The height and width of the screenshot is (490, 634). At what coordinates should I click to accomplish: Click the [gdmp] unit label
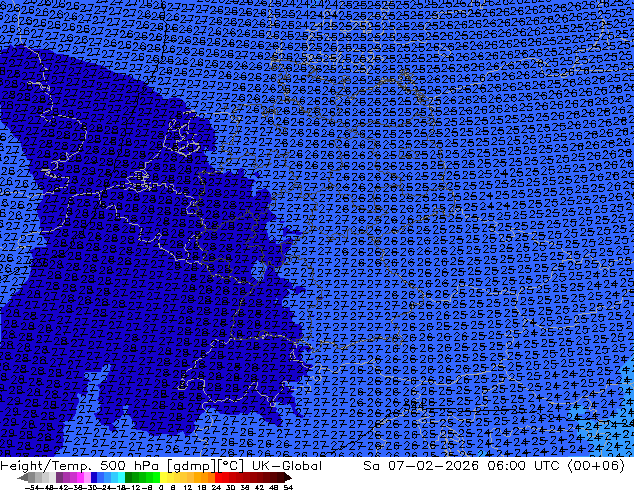[192, 466]
